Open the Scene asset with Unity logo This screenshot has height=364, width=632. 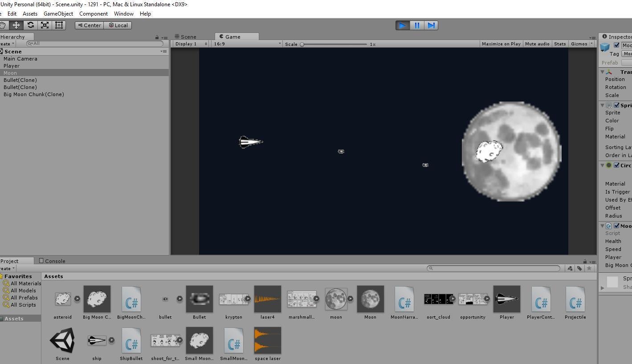click(62, 341)
